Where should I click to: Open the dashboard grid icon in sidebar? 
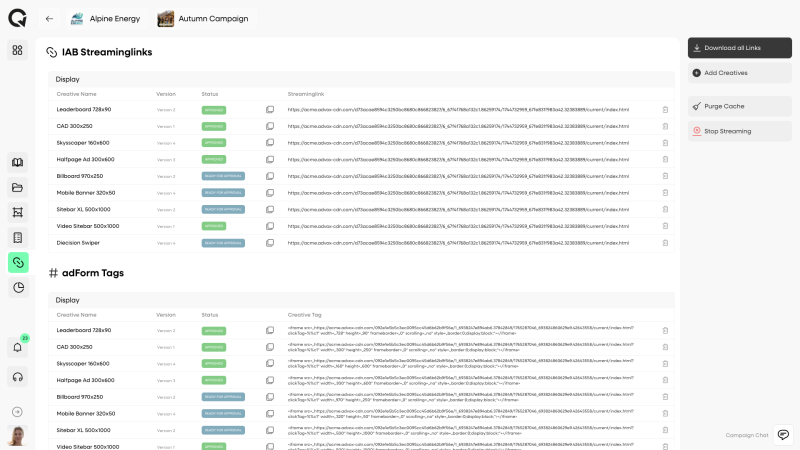click(x=17, y=50)
